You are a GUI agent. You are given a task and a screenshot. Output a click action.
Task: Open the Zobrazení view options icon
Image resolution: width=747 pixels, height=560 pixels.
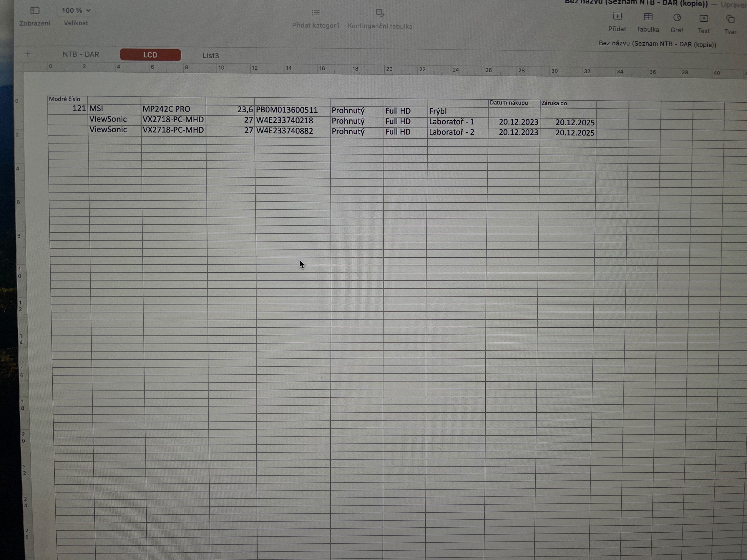(35, 11)
